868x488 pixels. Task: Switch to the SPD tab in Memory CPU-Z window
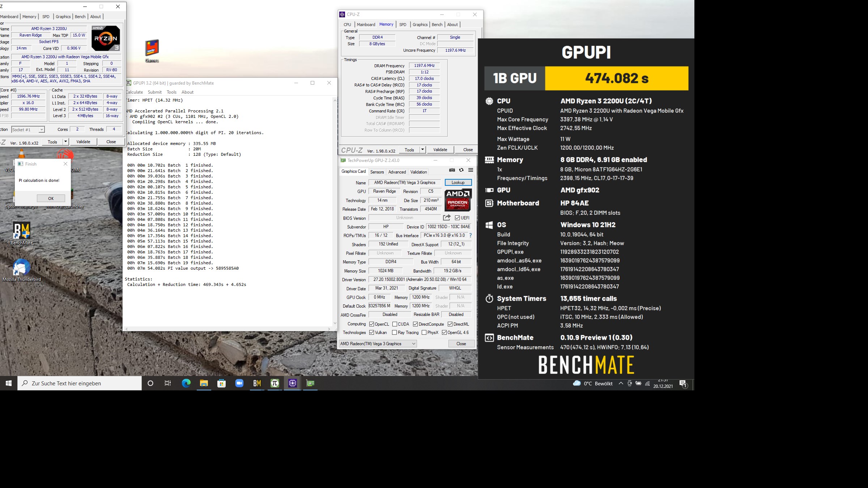click(403, 25)
